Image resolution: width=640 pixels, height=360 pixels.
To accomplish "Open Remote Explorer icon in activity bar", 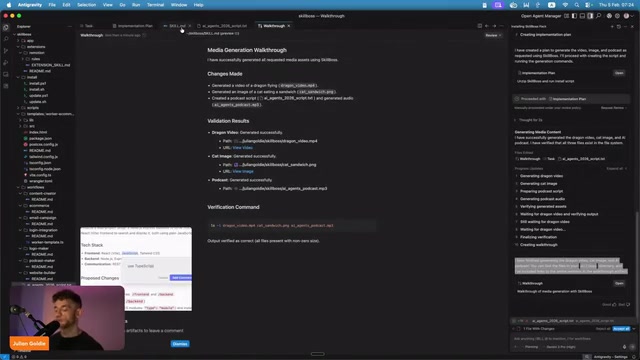I will 6,74.
